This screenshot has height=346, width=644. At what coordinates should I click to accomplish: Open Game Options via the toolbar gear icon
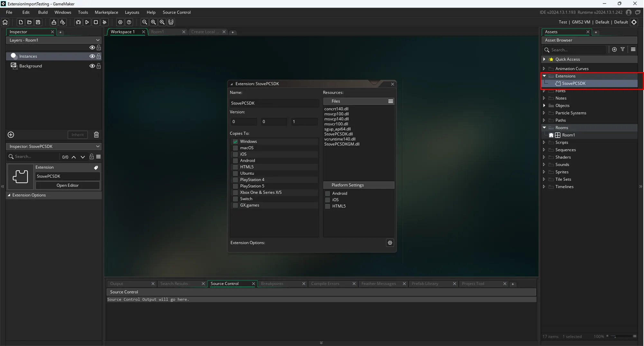tap(120, 22)
